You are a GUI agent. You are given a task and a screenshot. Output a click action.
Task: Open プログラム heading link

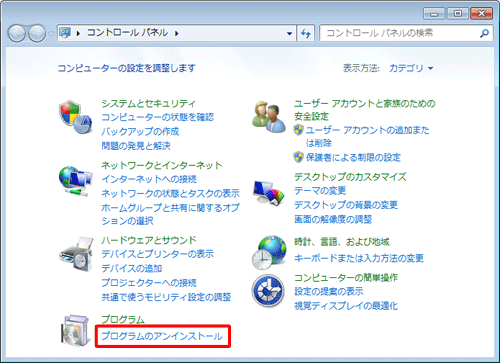click(x=123, y=319)
